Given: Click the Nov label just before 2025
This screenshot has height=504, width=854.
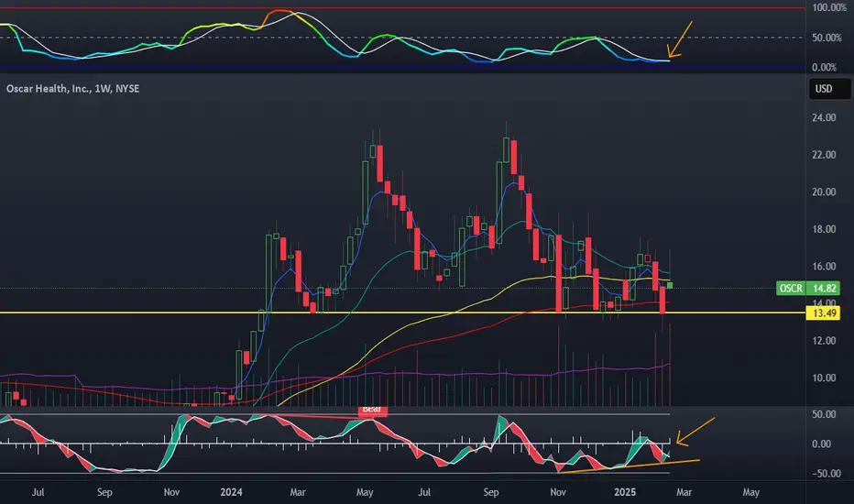Looking at the screenshot, I should [x=558, y=492].
